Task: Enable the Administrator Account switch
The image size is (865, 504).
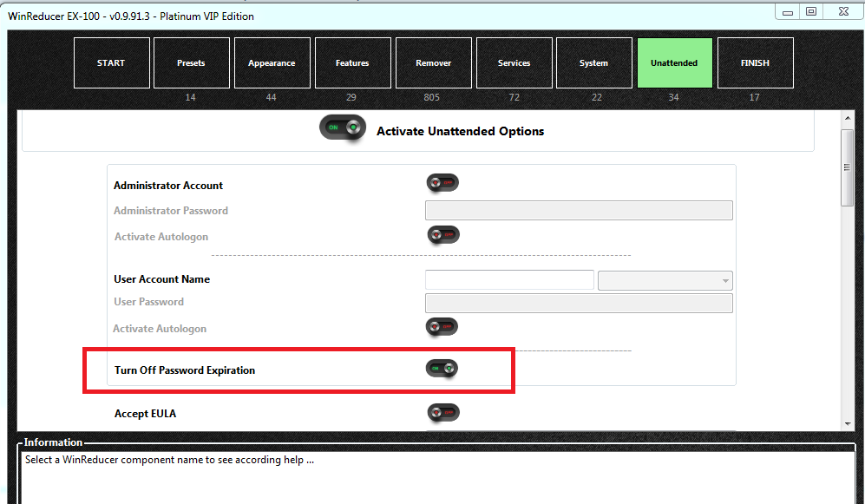Action: click(442, 182)
